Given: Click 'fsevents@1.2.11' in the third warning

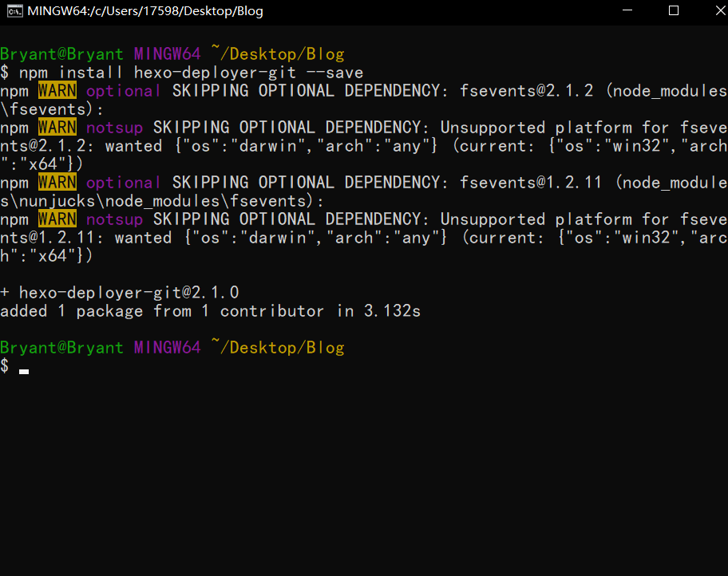Looking at the screenshot, I should click(531, 183).
